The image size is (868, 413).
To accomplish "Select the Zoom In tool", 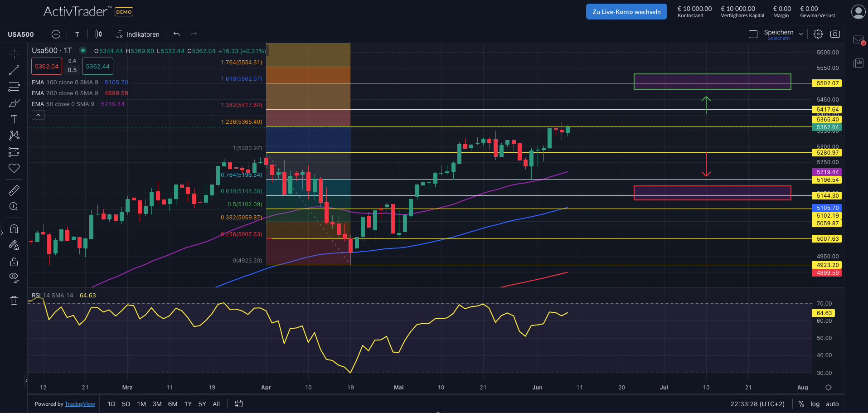I will tap(14, 207).
